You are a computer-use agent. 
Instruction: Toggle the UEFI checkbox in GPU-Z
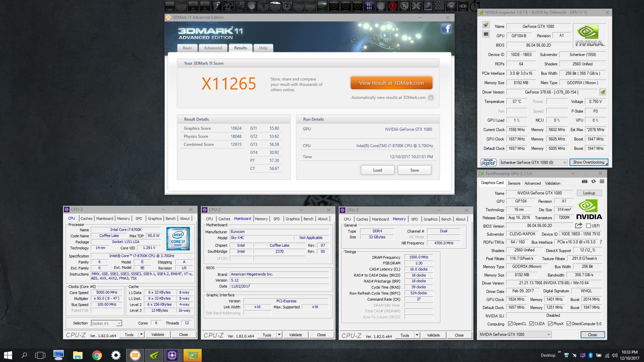click(x=588, y=226)
